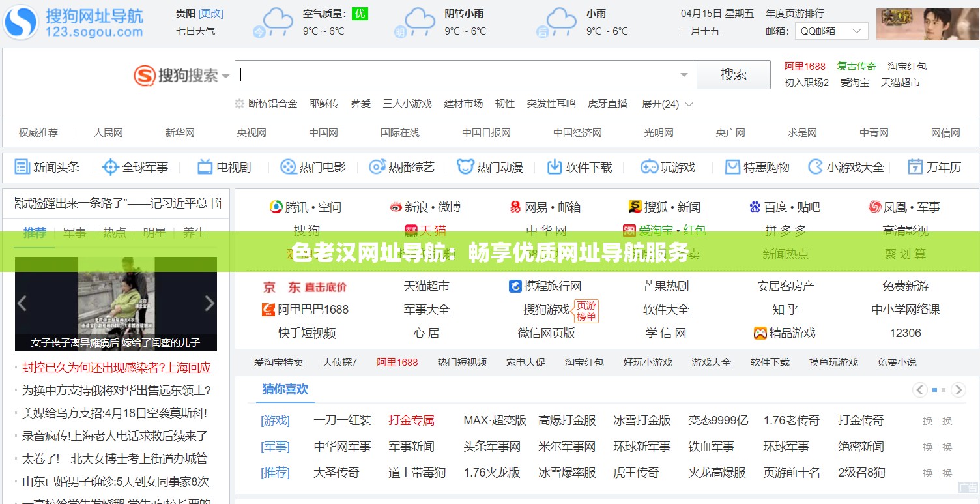Select the 全球军事 compass icon
The width and height of the screenshot is (980, 504).
pyautogui.click(x=109, y=167)
